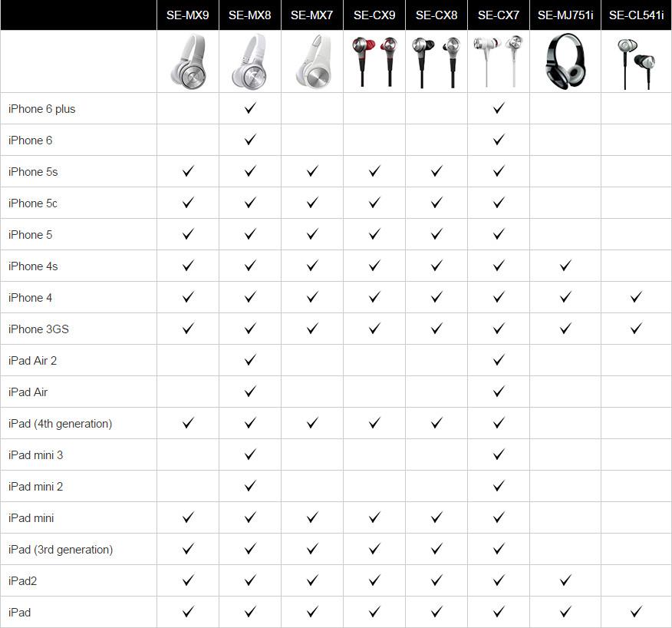Click the SE-CL541i checkmark for iPhone 3GS

[x=637, y=329]
